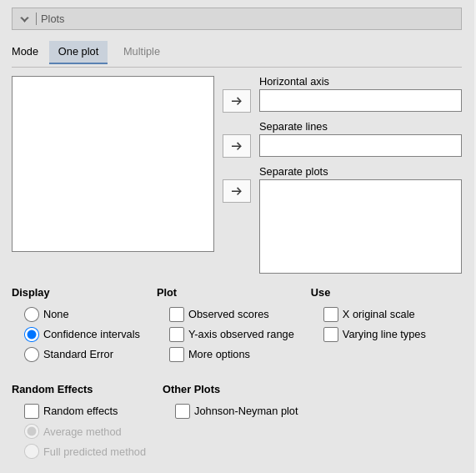Image resolution: width=476 pixels, height=473 pixels.
Task: Check the More options box
Action: (177, 355)
